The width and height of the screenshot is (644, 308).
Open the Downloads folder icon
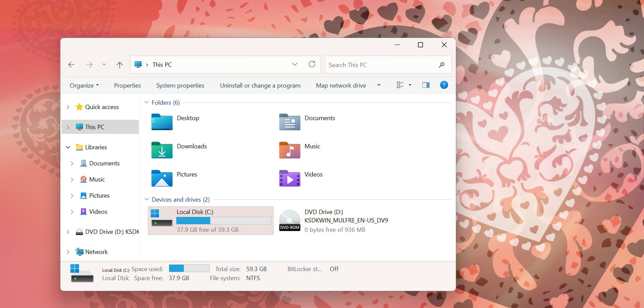click(x=162, y=150)
